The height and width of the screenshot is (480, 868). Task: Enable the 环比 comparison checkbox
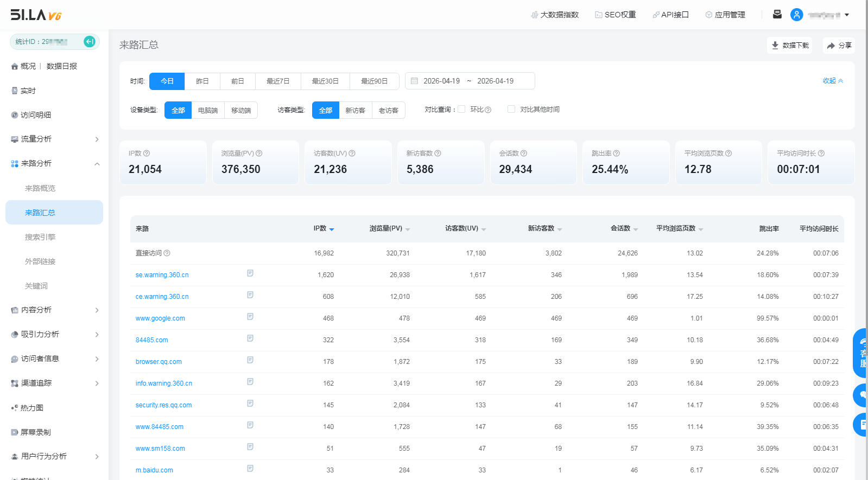tap(461, 109)
